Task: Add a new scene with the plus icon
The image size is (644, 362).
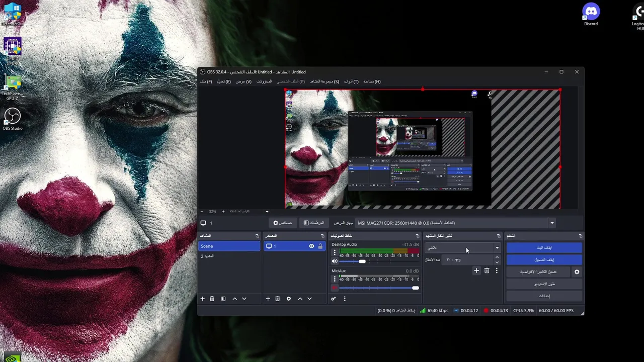Action: coord(203,299)
